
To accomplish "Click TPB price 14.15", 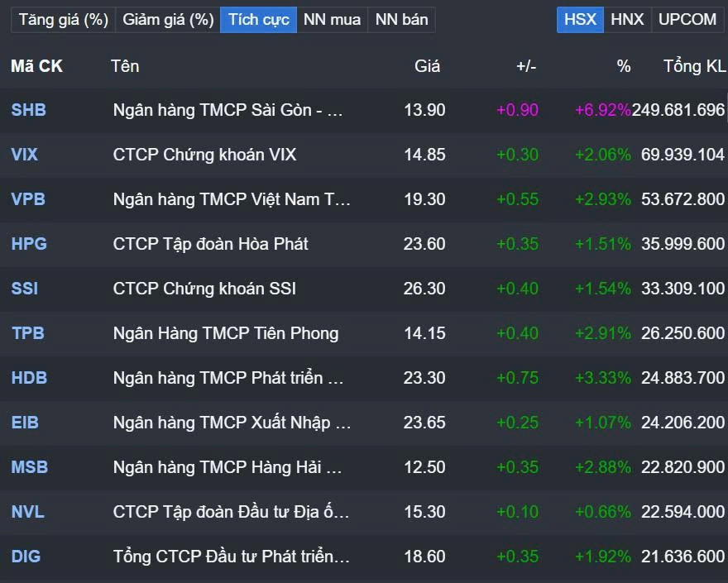I will click(424, 333).
